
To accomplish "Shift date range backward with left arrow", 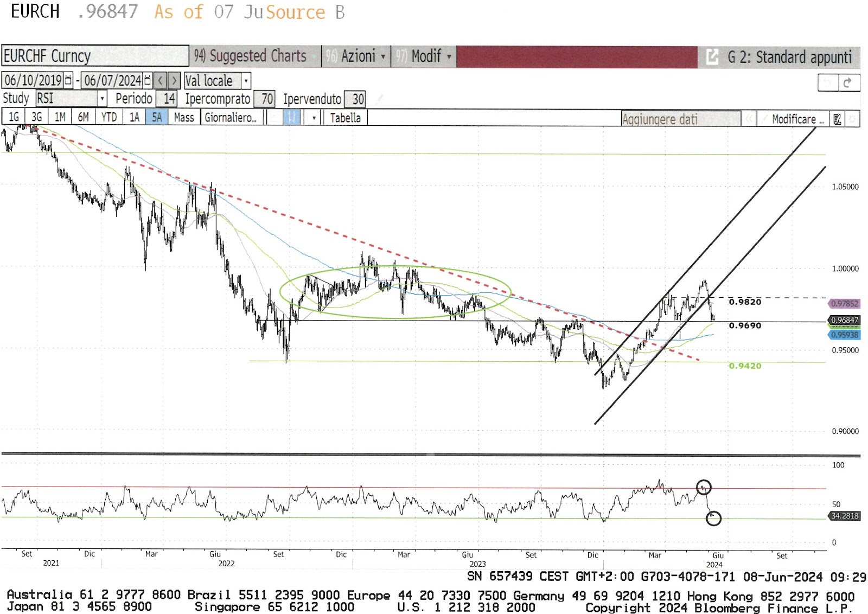I will coord(160,81).
